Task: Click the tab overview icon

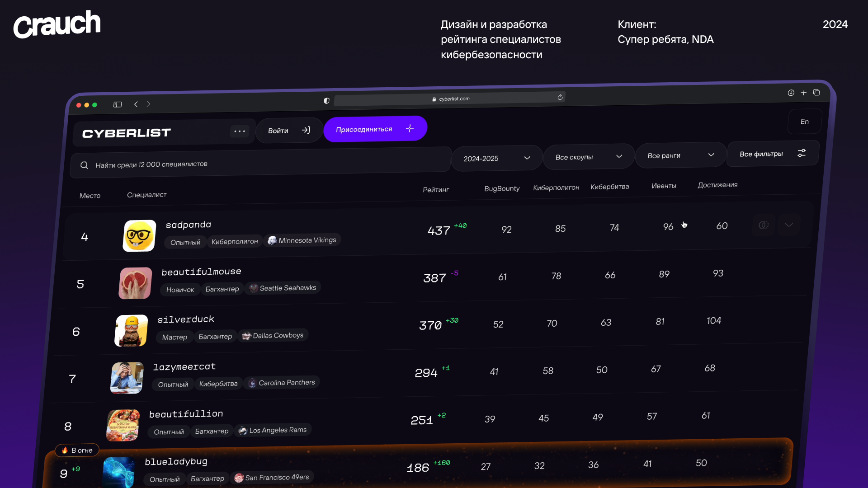Action: 816,93
